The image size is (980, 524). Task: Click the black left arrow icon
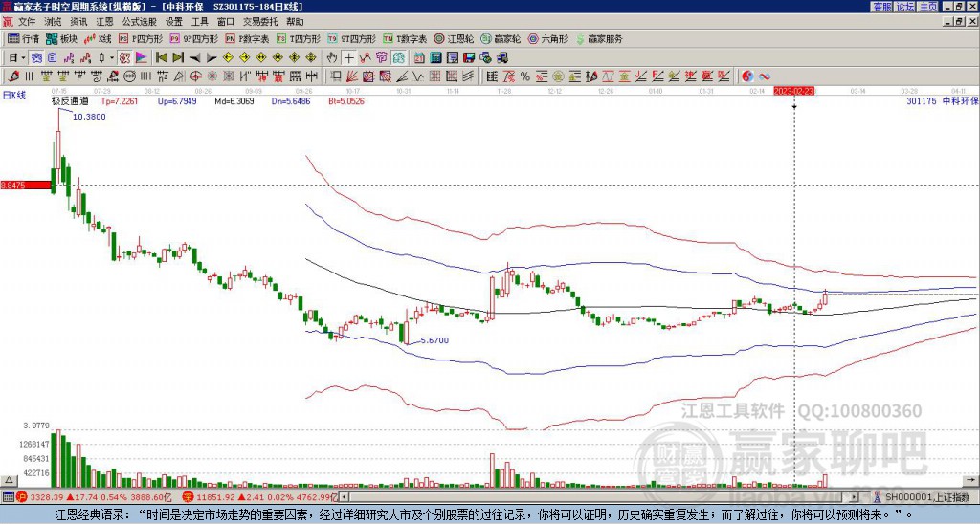(195, 58)
